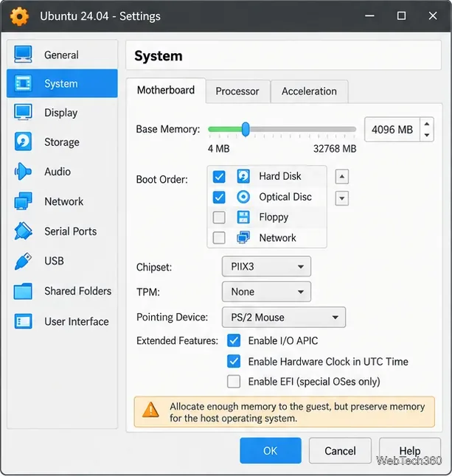Click the Display monitor icon in sidebar
The height and width of the screenshot is (476, 452).
(x=23, y=113)
